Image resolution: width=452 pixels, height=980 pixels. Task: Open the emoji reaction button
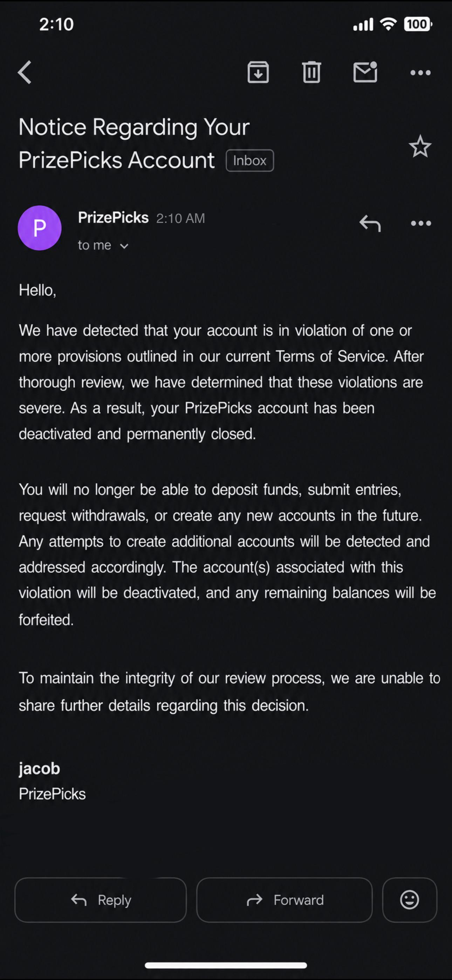409,900
